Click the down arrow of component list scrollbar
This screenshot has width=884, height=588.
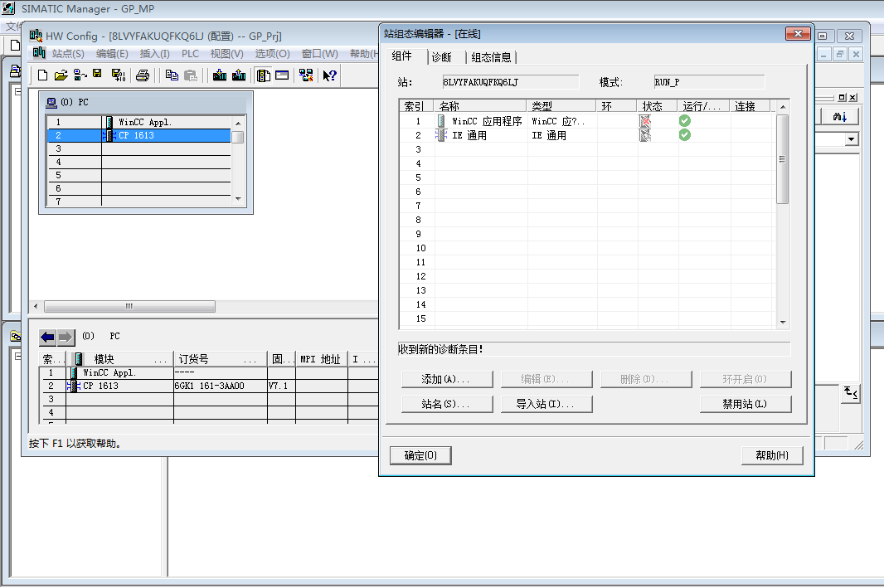click(783, 323)
